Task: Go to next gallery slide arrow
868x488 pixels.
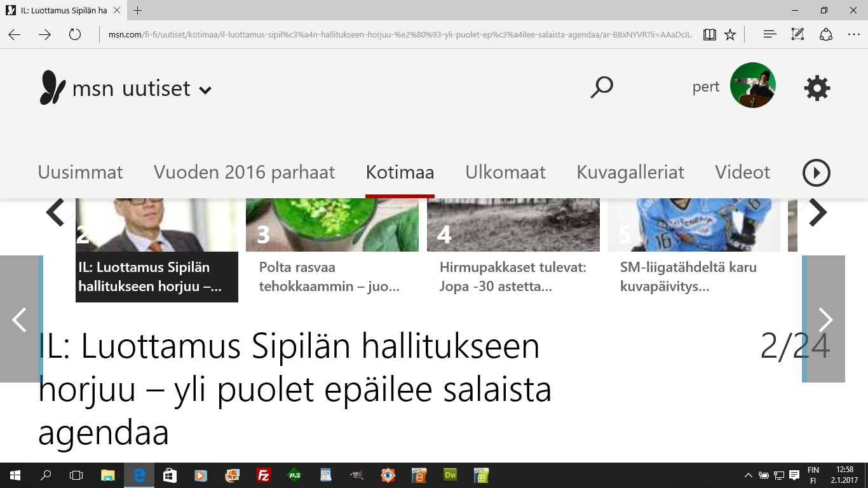Action: coord(824,319)
